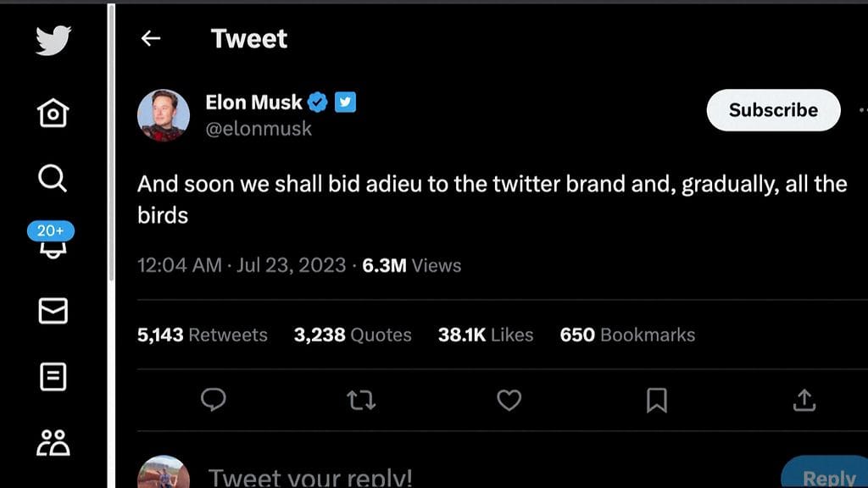Open the Lists icon

tap(53, 378)
